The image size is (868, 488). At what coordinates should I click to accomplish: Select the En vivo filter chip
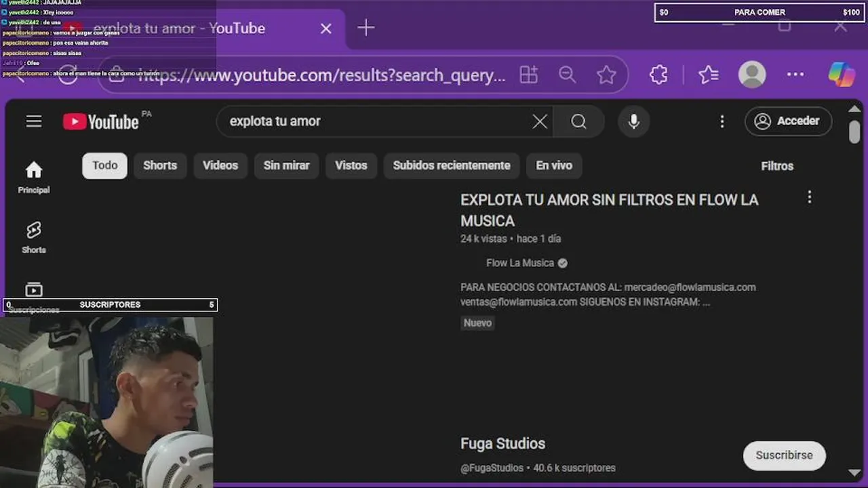coord(554,165)
